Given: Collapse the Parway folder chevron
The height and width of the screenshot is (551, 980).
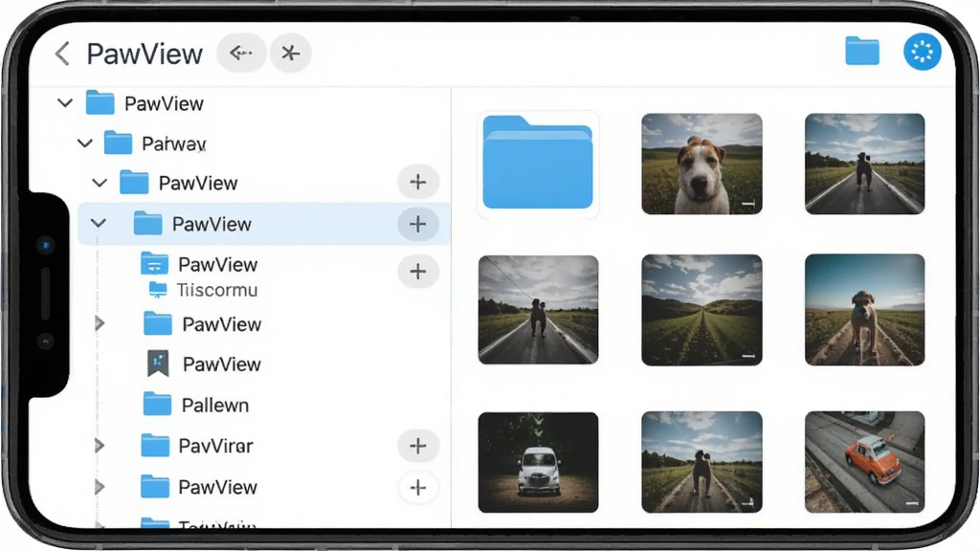Looking at the screenshot, I should (85, 143).
